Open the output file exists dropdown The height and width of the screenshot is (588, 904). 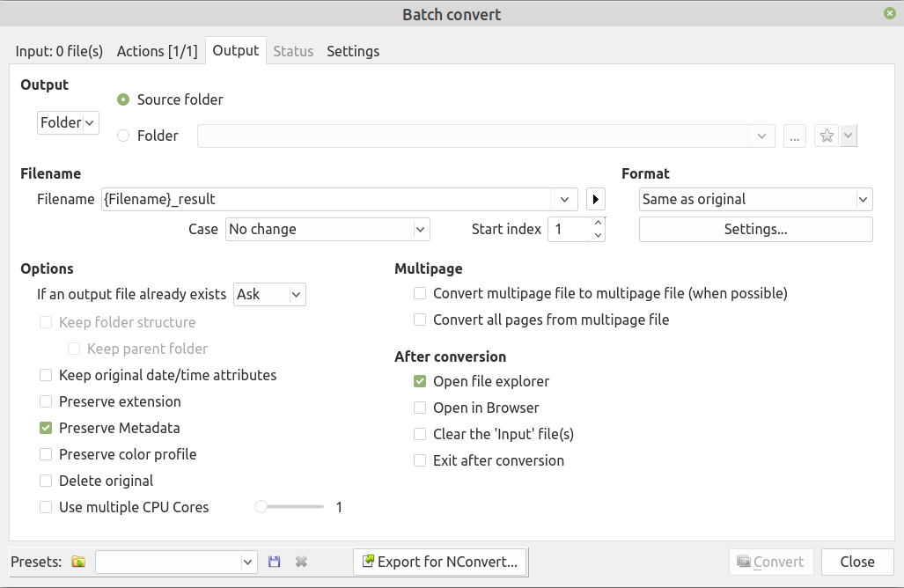pos(269,294)
